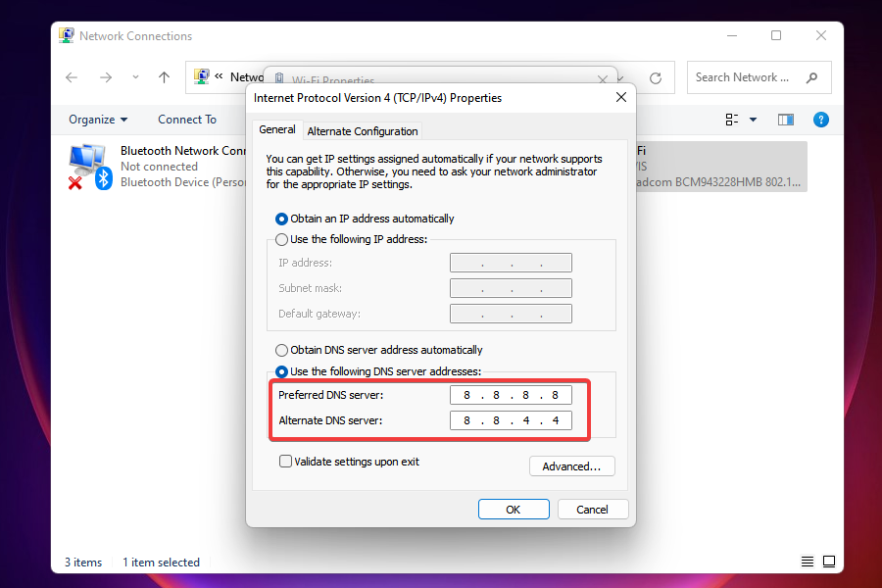Confirm with the OK button
This screenshot has width=882, height=588.
(x=514, y=510)
